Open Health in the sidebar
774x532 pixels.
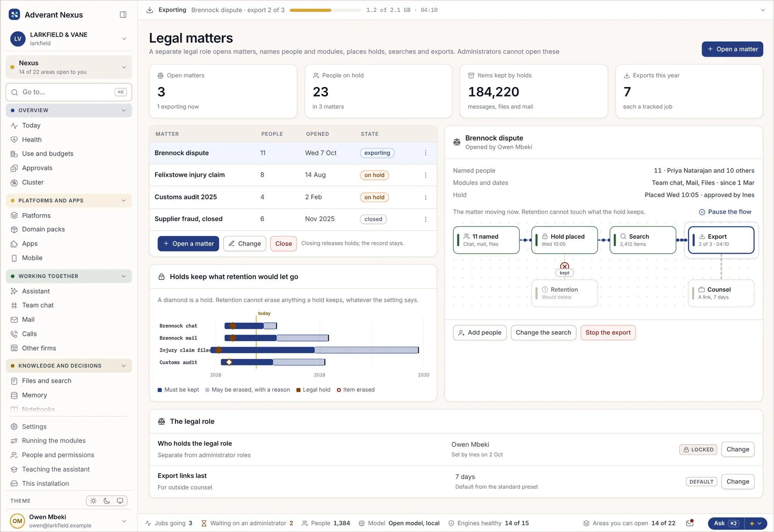click(32, 140)
